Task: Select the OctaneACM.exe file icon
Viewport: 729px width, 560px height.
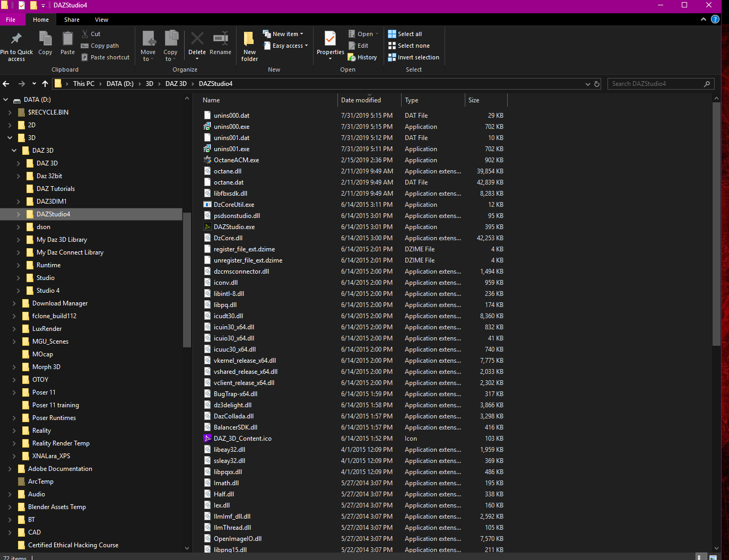Action: pos(207,160)
